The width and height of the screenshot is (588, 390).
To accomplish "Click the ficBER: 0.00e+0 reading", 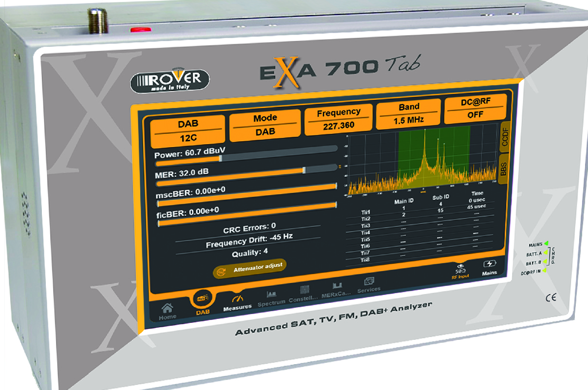I will tap(188, 213).
